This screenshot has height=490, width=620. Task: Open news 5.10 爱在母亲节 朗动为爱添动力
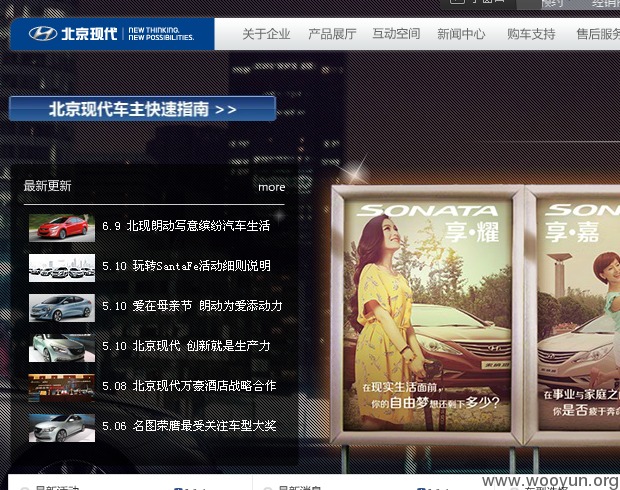pos(192,306)
